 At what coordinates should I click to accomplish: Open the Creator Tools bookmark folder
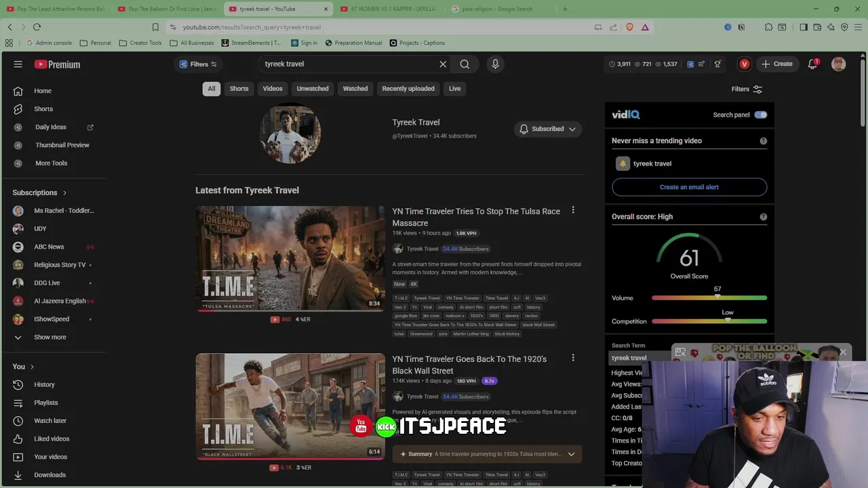click(x=140, y=43)
